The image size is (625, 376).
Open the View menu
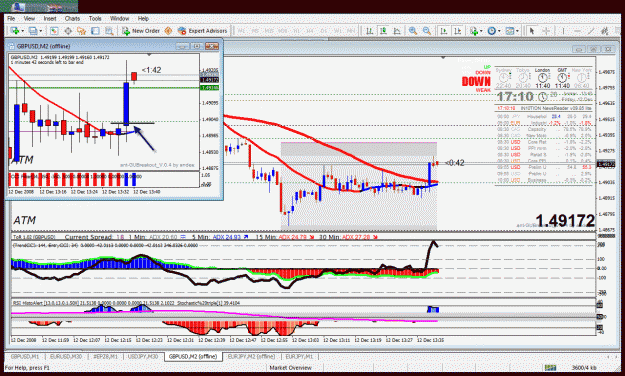29,18
